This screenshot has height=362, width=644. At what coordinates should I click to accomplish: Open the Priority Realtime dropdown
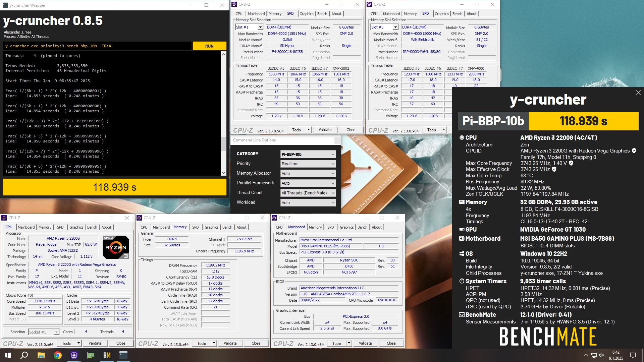pyautogui.click(x=308, y=164)
